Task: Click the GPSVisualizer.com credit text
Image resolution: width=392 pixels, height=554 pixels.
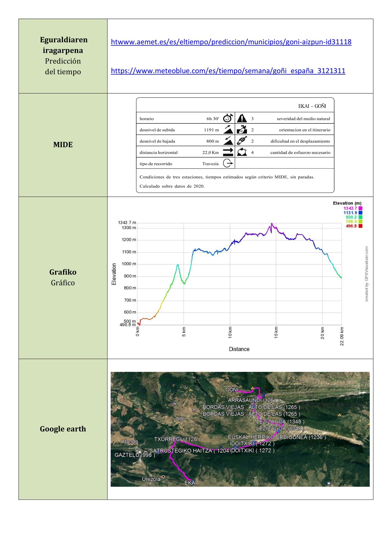Action: tap(366, 274)
